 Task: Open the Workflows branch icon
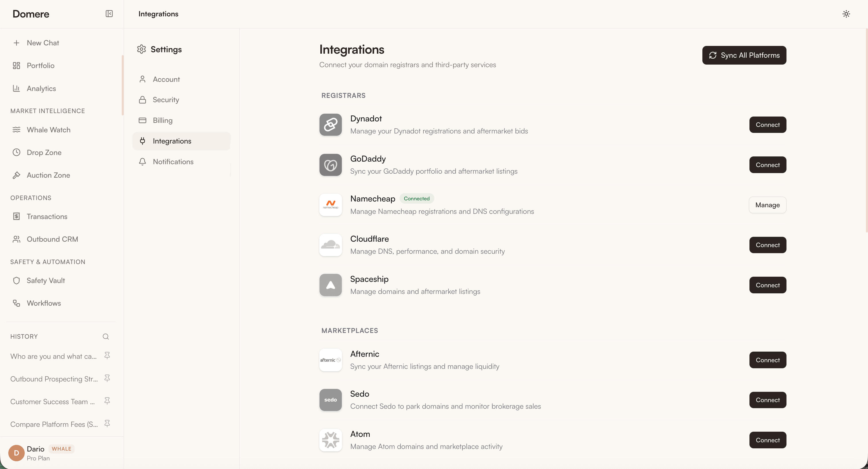pos(17,303)
